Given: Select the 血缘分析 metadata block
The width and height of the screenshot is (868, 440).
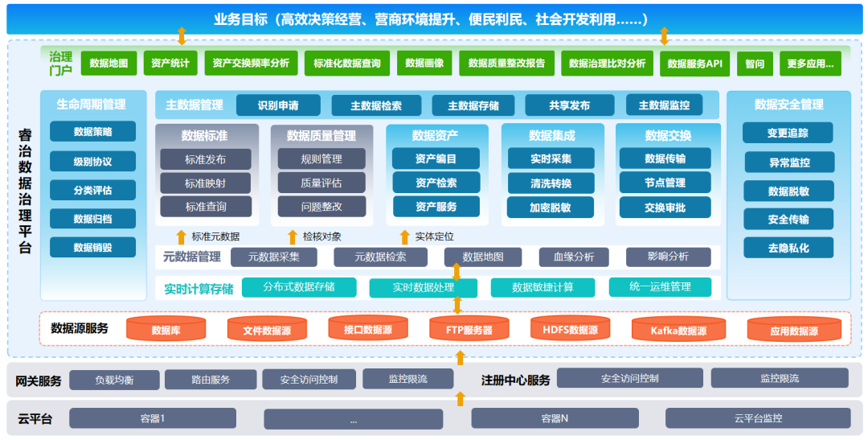Looking at the screenshot, I should [x=574, y=257].
